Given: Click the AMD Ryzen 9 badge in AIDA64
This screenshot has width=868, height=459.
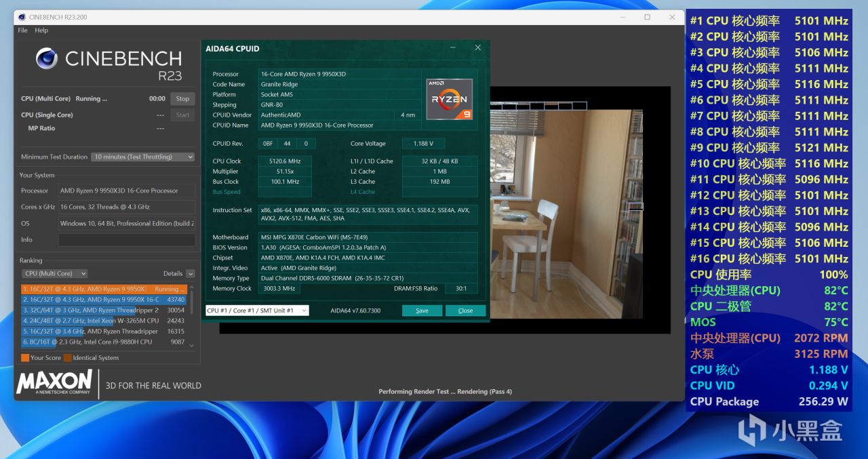Looking at the screenshot, I should (x=449, y=99).
